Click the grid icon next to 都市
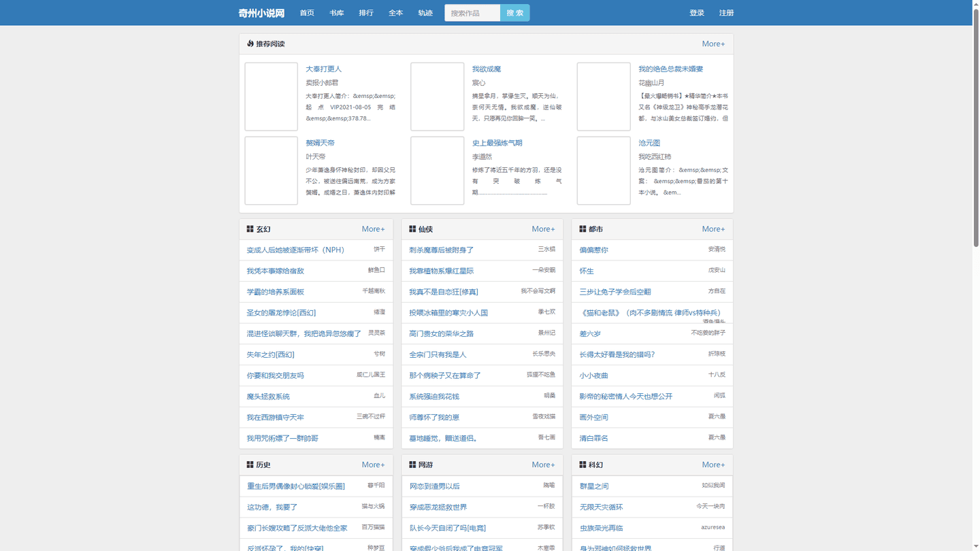This screenshot has width=980, height=551. [583, 229]
